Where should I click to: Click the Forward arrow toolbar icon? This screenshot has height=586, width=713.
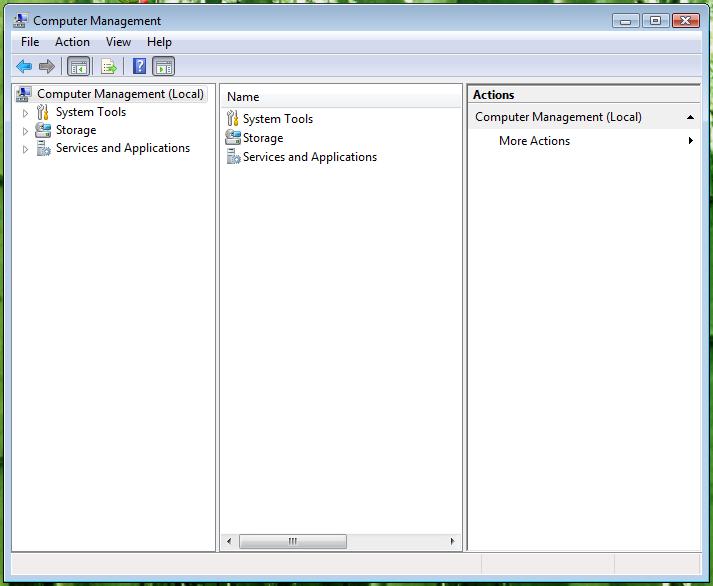point(47,67)
